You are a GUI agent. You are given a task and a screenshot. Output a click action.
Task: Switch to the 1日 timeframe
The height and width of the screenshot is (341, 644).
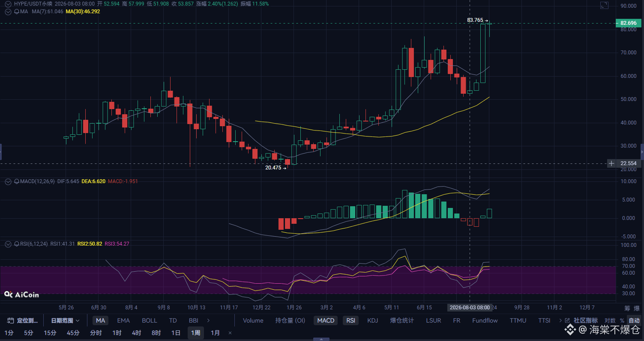tap(176, 333)
